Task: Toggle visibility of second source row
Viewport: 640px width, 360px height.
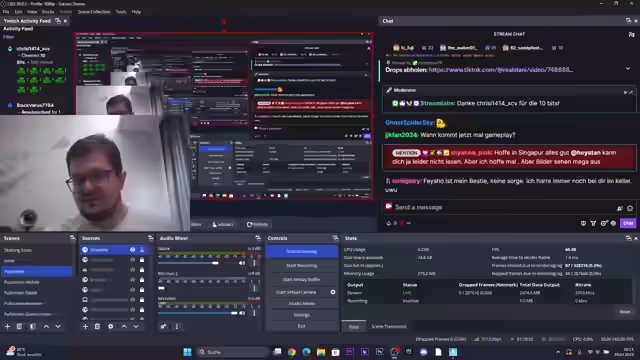Action: [132, 260]
